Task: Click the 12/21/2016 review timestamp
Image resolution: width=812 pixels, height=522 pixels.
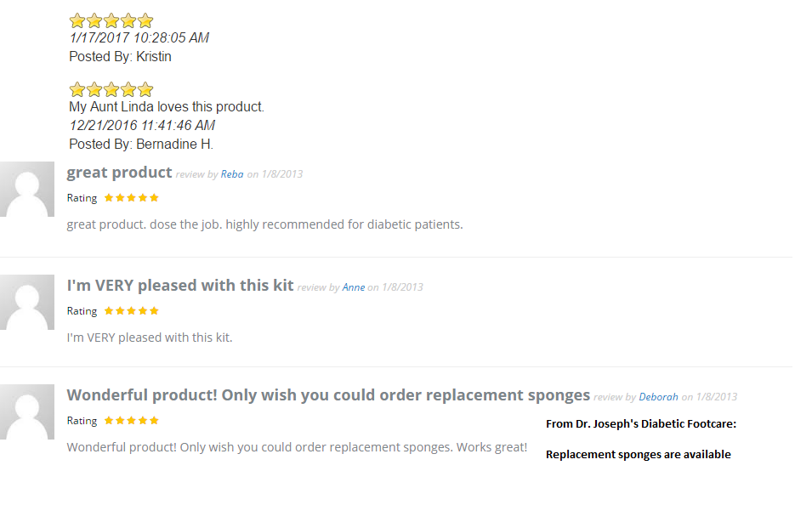Action: click(x=142, y=126)
